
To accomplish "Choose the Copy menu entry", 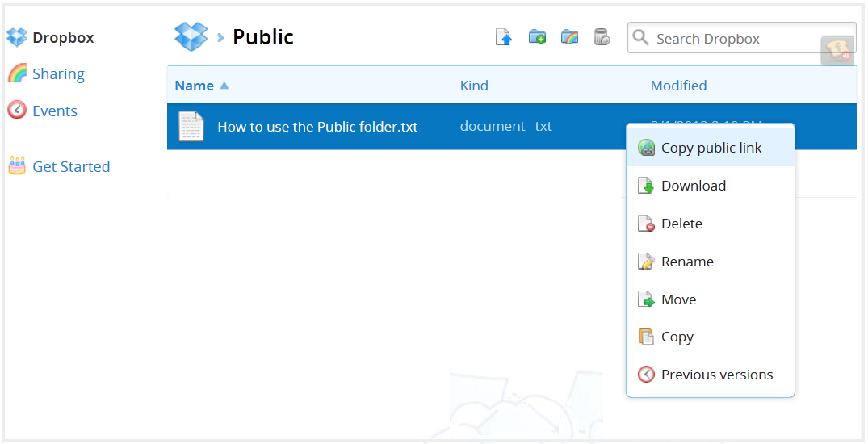I will [x=711, y=337].
